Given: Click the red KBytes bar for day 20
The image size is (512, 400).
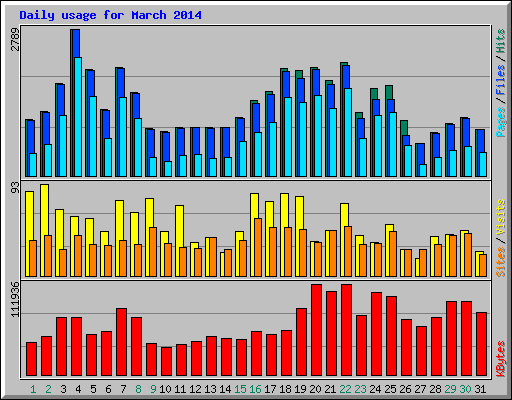Looking at the screenshot, I should tap(316, 330).
